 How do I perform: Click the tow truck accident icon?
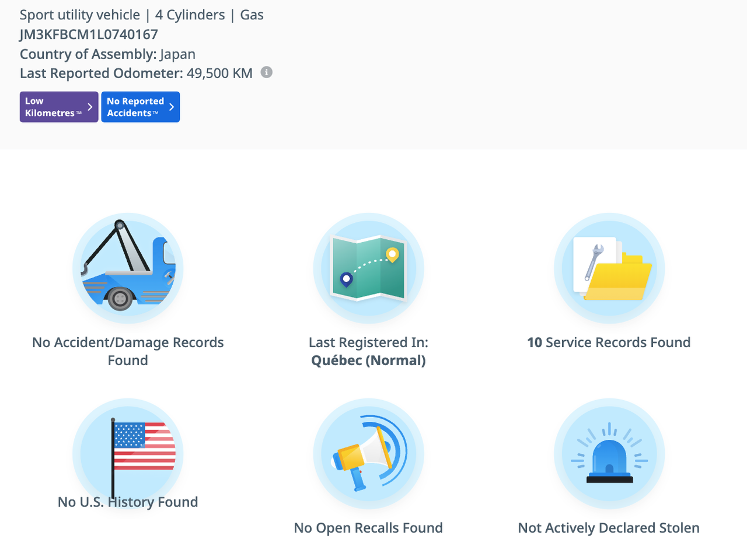click(x=128, y=268)
